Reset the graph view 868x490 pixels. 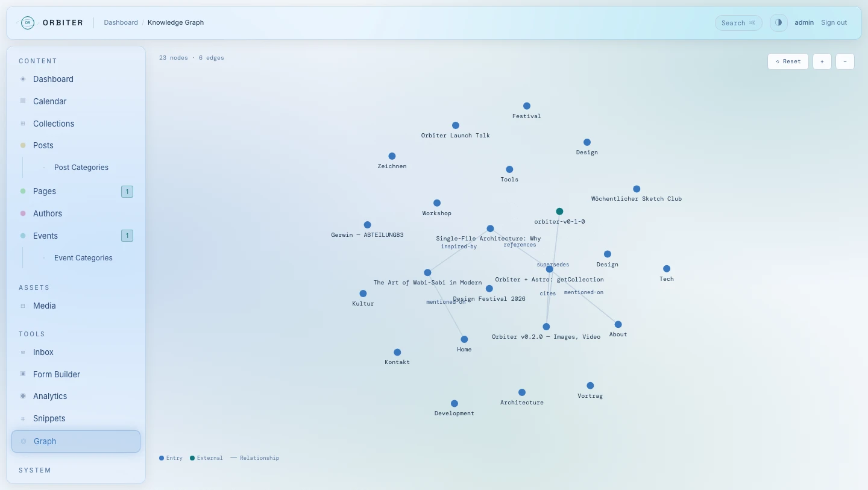point(788,61)
